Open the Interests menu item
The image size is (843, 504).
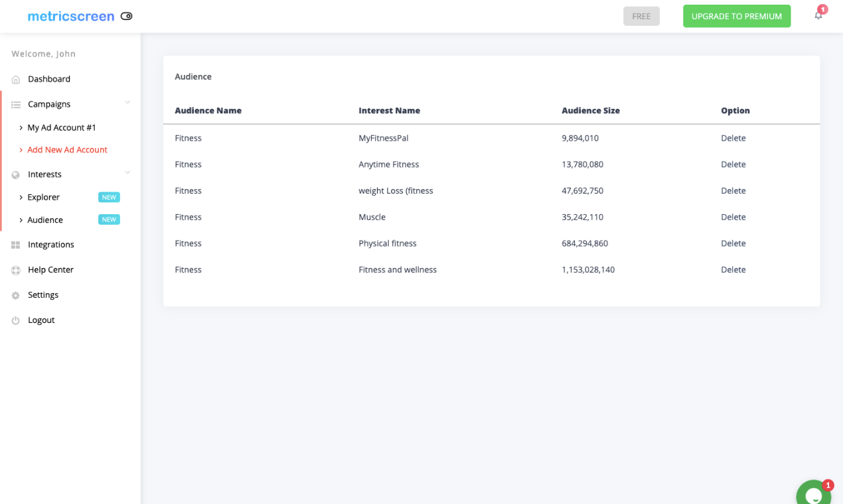pos(44,174)
